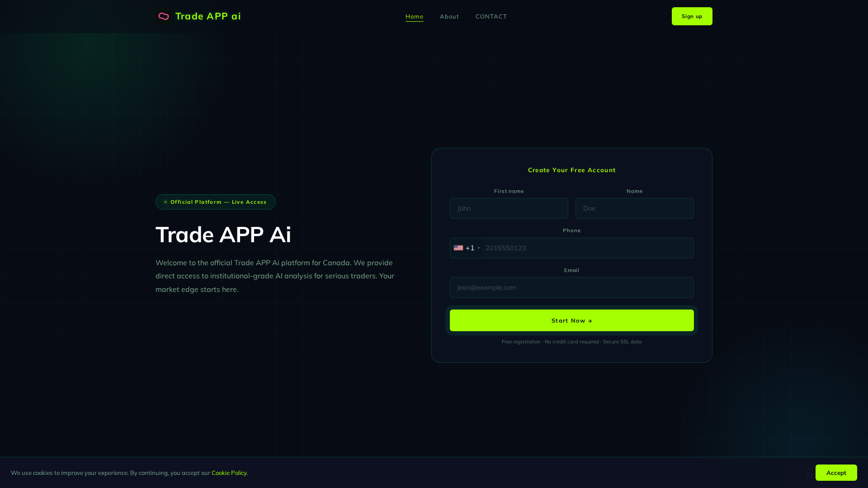This screenshot has width=868, height=488.
Task: Click the US flag icon in phone field
Action: click(x=458, y=248)
